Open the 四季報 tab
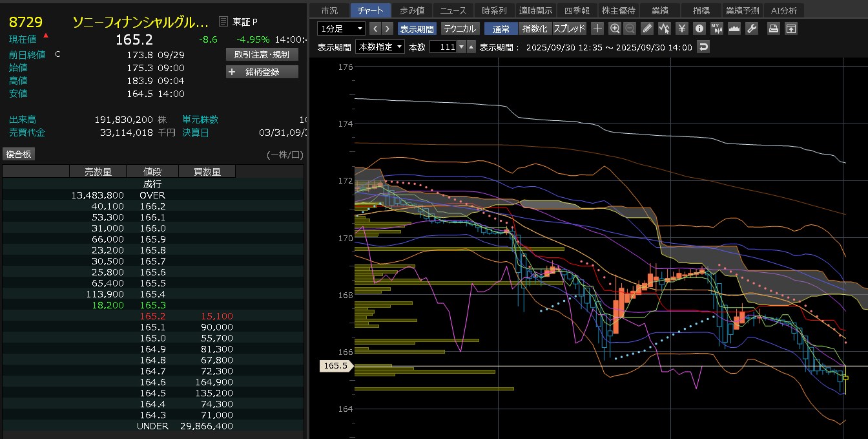Screen dimensions: 868x439 click(x=577, y=10)
